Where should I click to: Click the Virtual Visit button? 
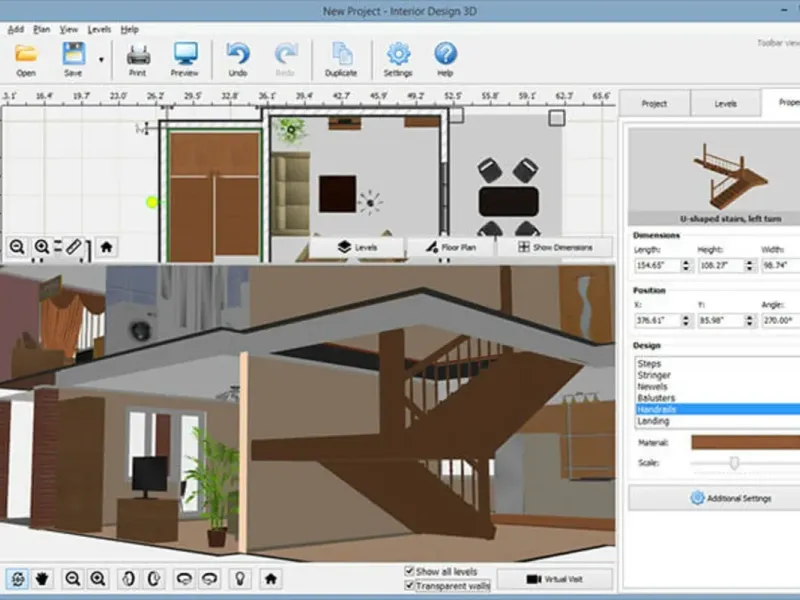(x=554, y=579)
